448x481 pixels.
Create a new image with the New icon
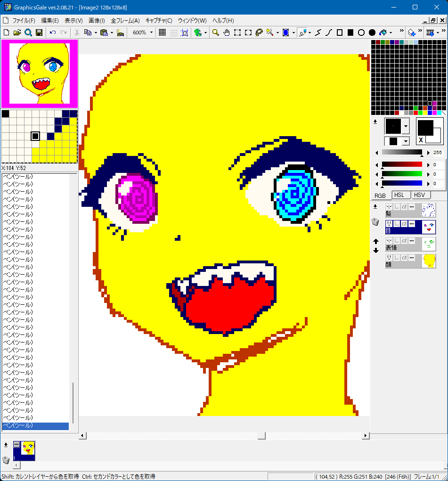pos(6,32)
